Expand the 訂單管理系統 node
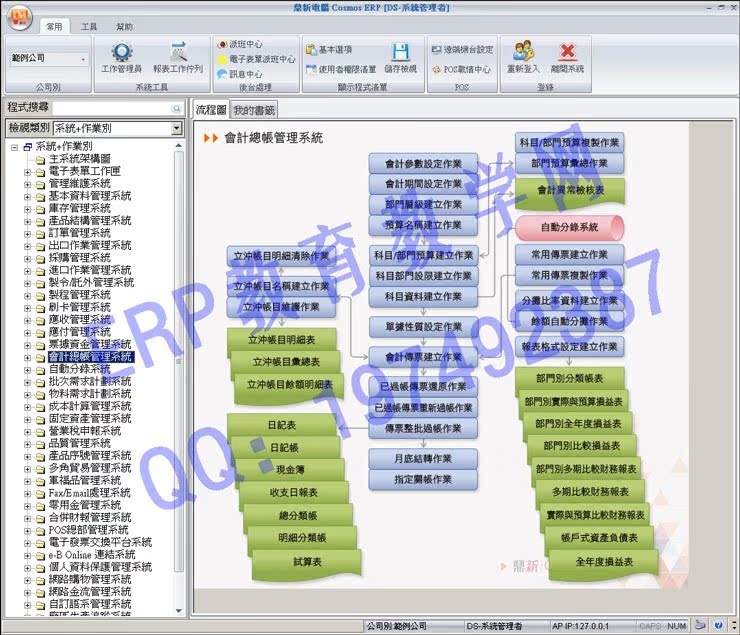Viewport: 740px width, 635px height. [27, 234]
